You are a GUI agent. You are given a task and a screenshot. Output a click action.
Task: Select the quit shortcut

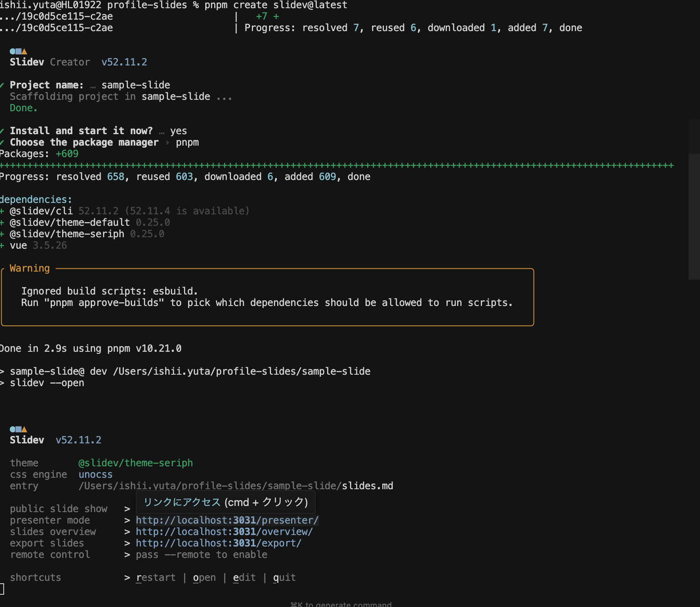tap(284, 578)
